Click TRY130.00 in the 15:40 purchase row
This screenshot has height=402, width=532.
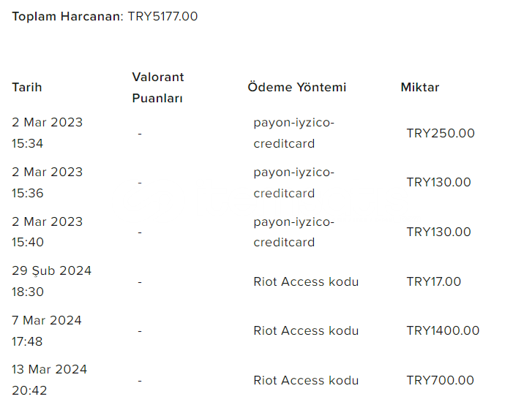438,232
